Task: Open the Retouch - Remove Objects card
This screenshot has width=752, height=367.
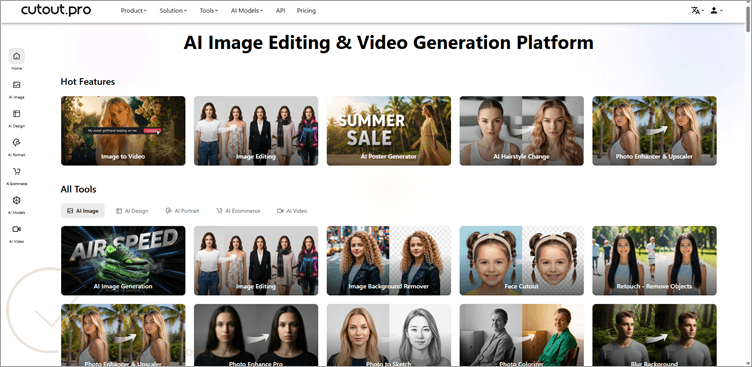Action: [x=655, y=260]
